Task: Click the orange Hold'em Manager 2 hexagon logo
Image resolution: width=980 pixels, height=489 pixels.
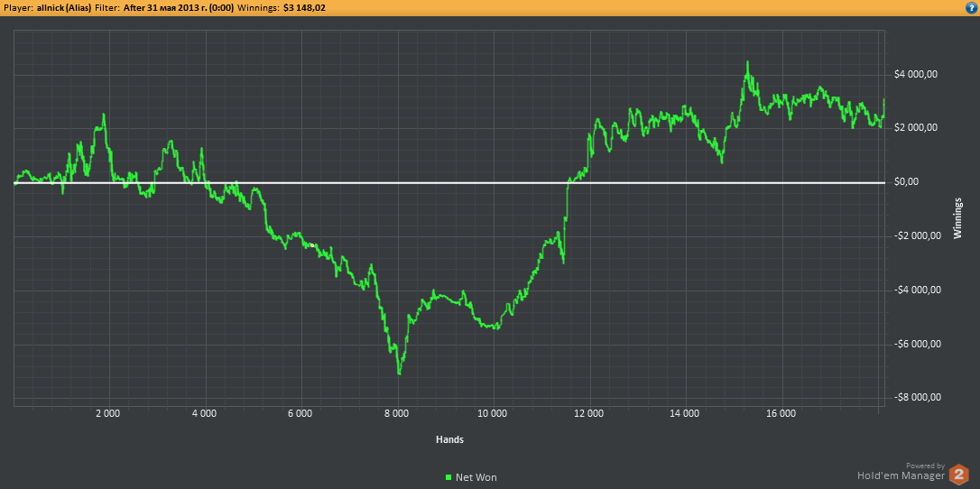Action: tap(960, 474)
